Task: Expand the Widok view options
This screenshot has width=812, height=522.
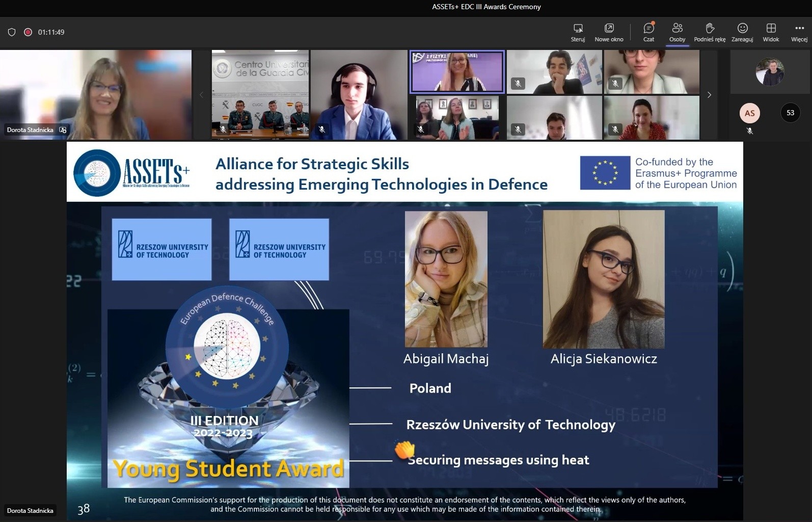Action: click(x=771, y=32)
